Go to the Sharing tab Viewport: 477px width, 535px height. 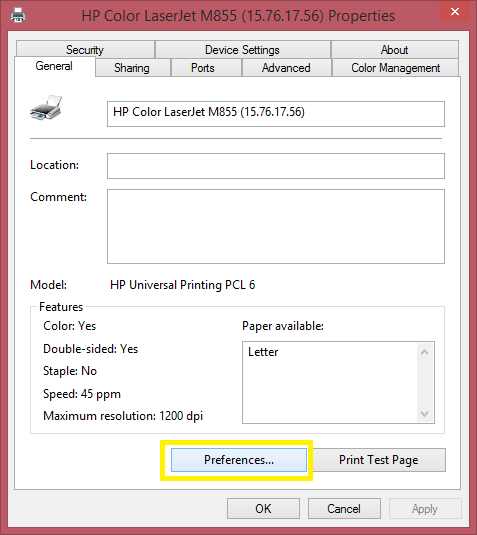click(132, 68)
